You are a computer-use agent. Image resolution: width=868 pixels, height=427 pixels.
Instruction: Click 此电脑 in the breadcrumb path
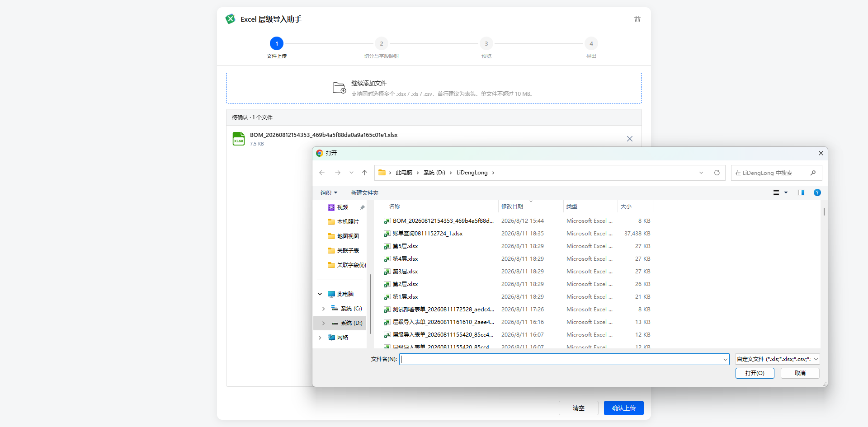click(x=404, y=173)
